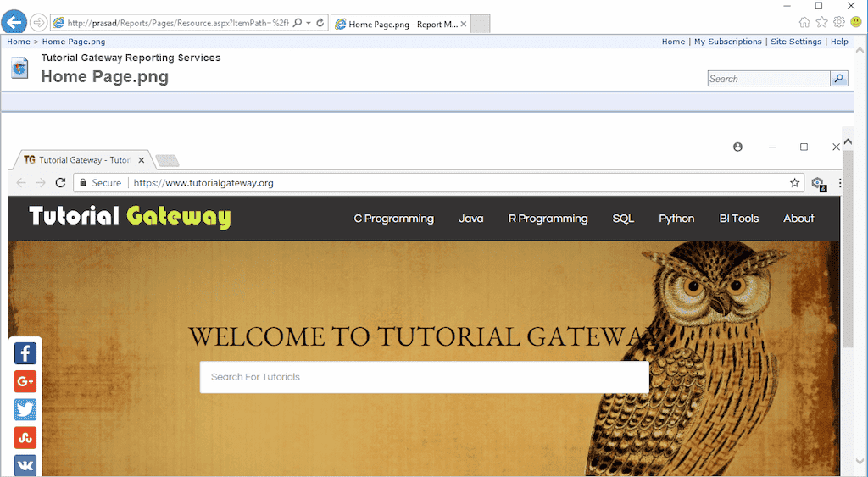Open the Help link
Image resolution: width=868 pixels, height=477 pixels.
click(x=839, y=42)
